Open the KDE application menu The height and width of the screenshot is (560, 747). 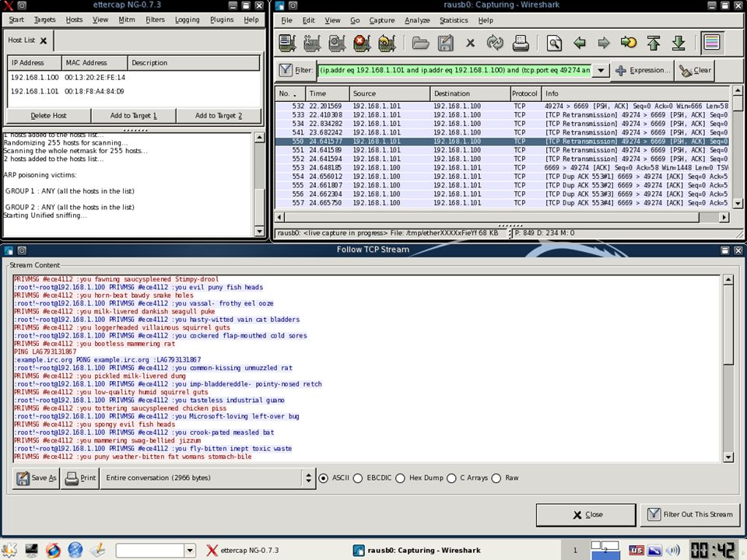pyautogui.click(x=9, y=550)
